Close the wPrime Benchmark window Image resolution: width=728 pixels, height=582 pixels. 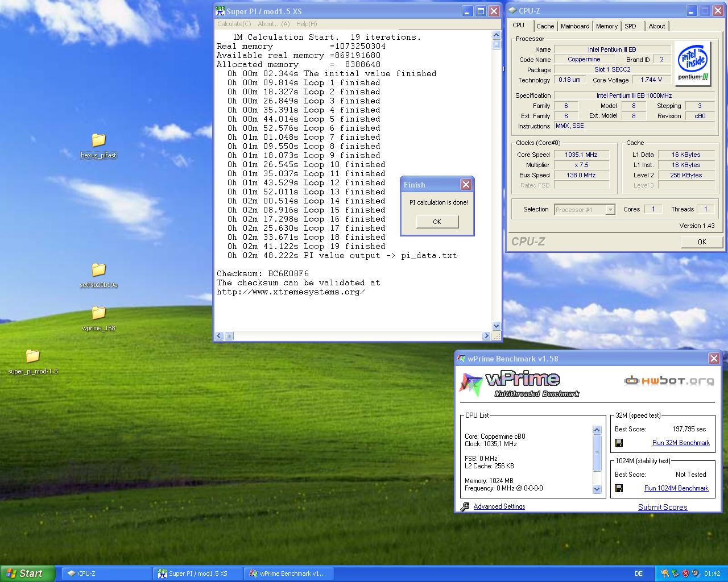(x=714, y=359)
